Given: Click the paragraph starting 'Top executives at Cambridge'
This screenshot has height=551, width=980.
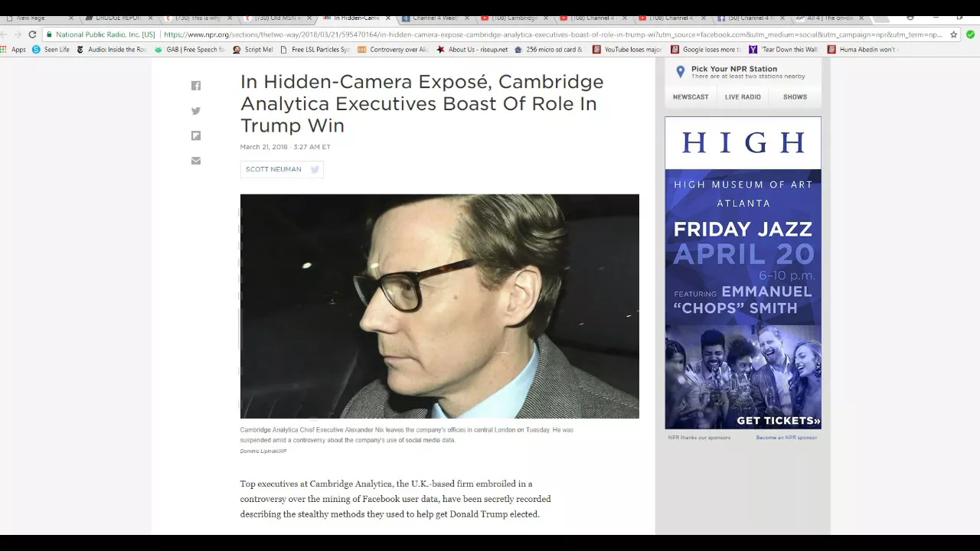Looking at the screenshot, I should (395, 499).
